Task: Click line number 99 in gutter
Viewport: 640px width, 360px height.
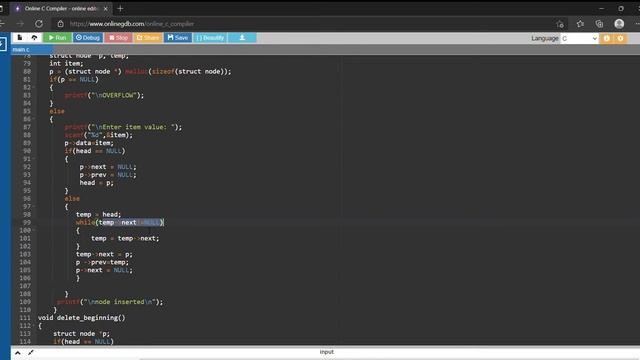Action: point(27,222)
